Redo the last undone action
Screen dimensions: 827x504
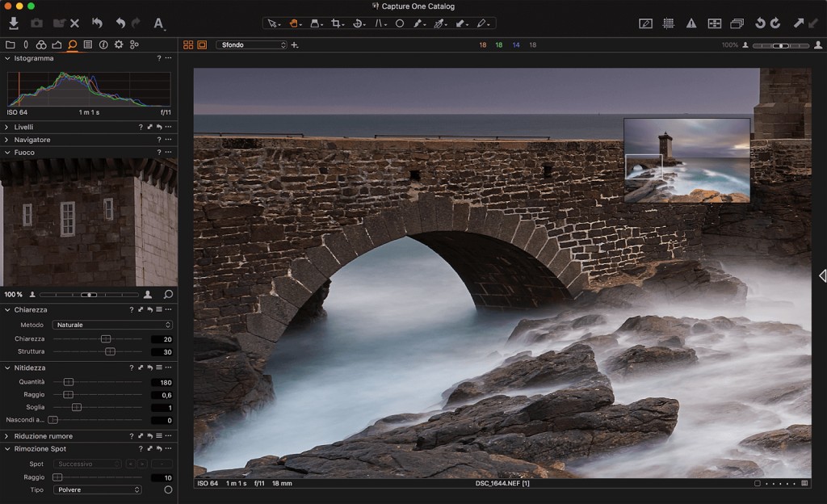pyautogui.click(x=136, y=23)
